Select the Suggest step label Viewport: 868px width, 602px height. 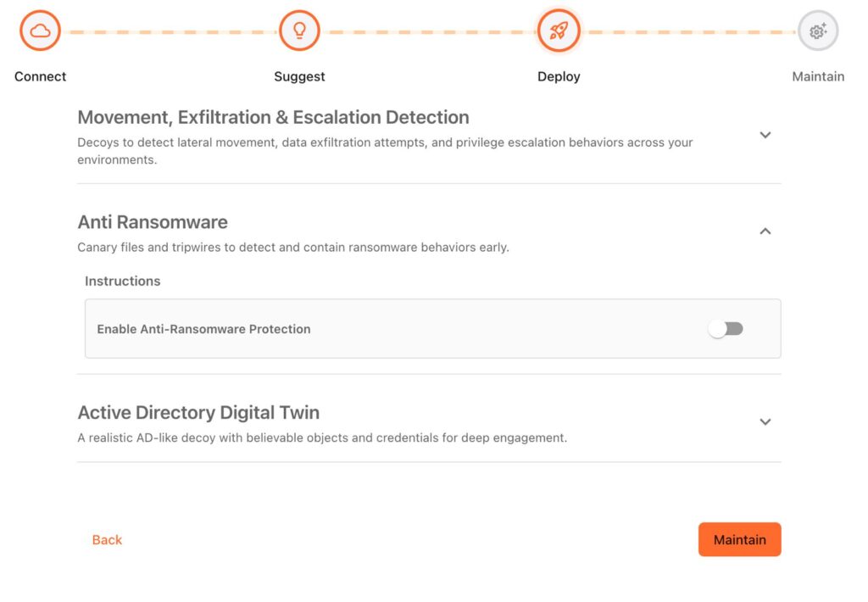pyautogui.click(x=299, y=76)
